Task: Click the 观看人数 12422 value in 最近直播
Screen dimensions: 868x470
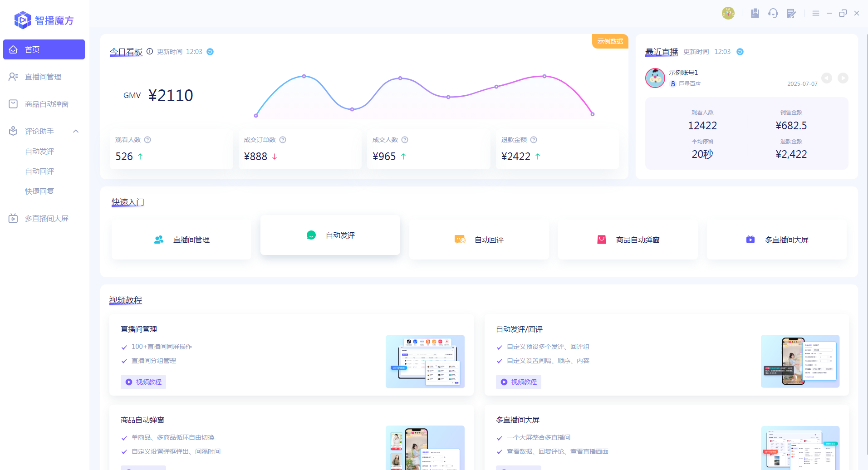Action: [702, 126]
